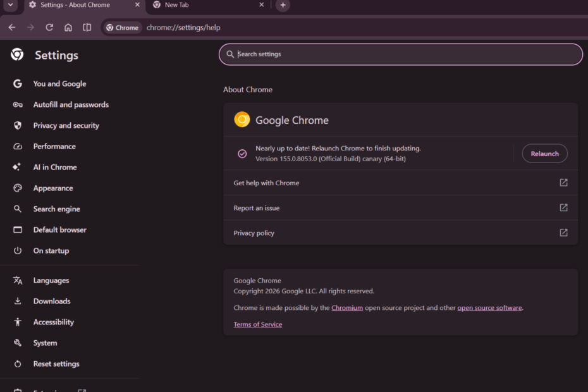Click the window icon for Default browser
The image size is (588, 392).
pos(18,230)
